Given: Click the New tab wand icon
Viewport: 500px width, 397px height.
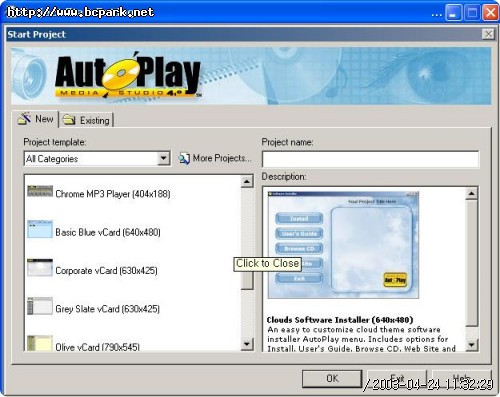Looking at the screenshot, I should pyautogui.click(x=24, y=118).
